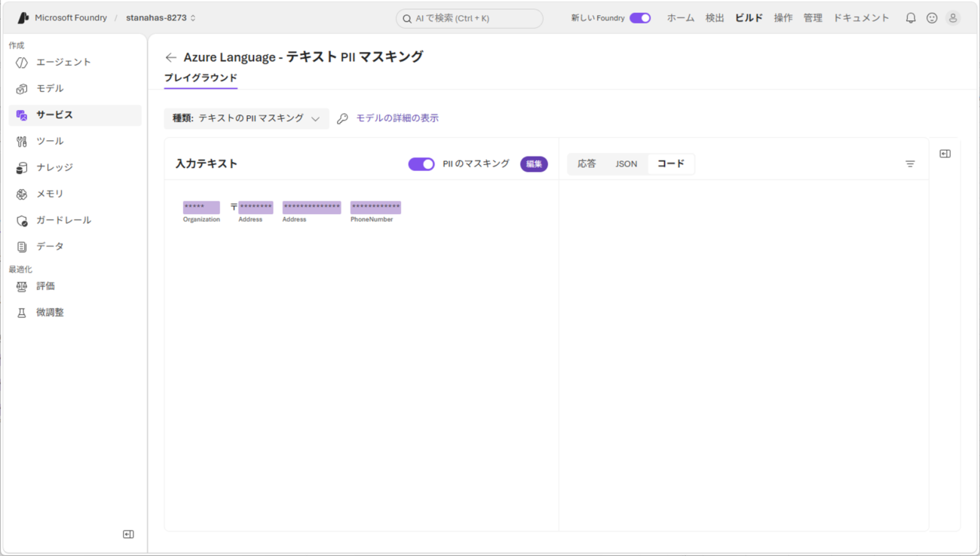
Task: Toggle the right side panel icon
Action: point(945,154)
